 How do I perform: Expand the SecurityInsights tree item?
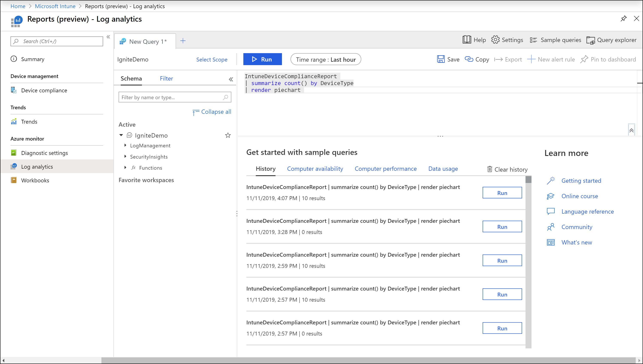[126, 156]
